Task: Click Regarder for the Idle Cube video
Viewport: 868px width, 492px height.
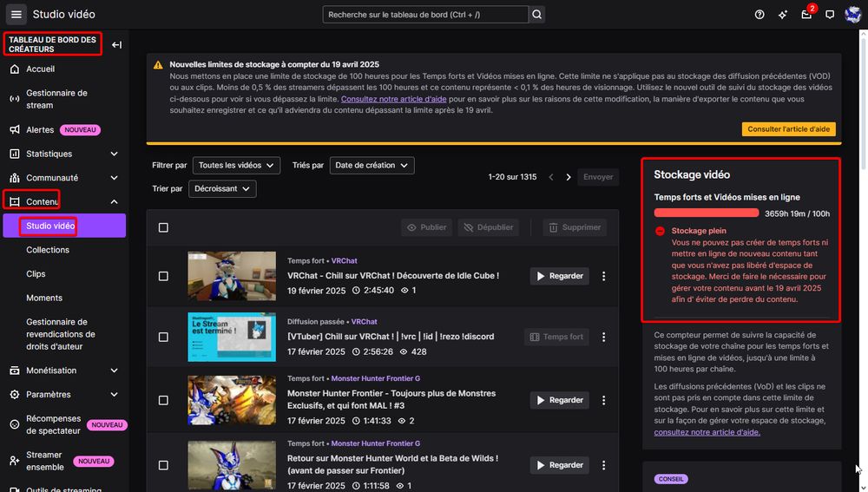Action: [x=560, y=276]
